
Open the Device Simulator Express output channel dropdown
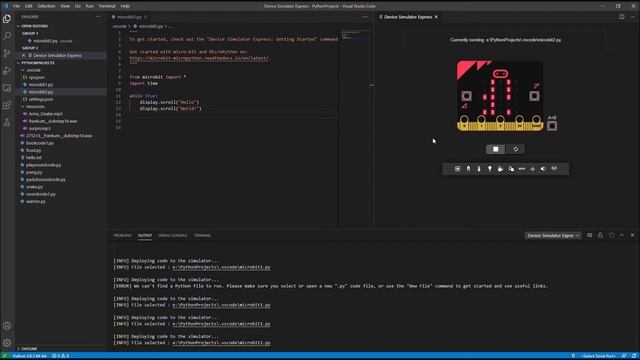point(553,236)
